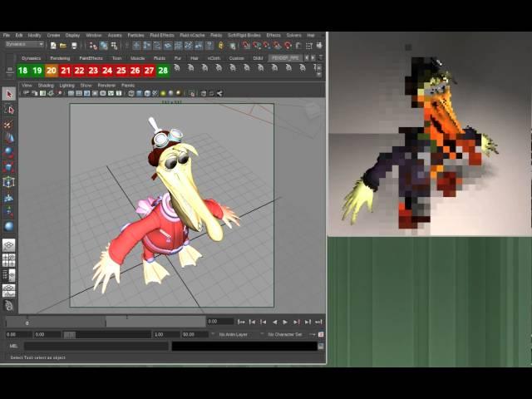Viewport: 532px width, 399px height.
Task: Enable select by object type mode
Action: pyautogui.click(x=104, y=46)
